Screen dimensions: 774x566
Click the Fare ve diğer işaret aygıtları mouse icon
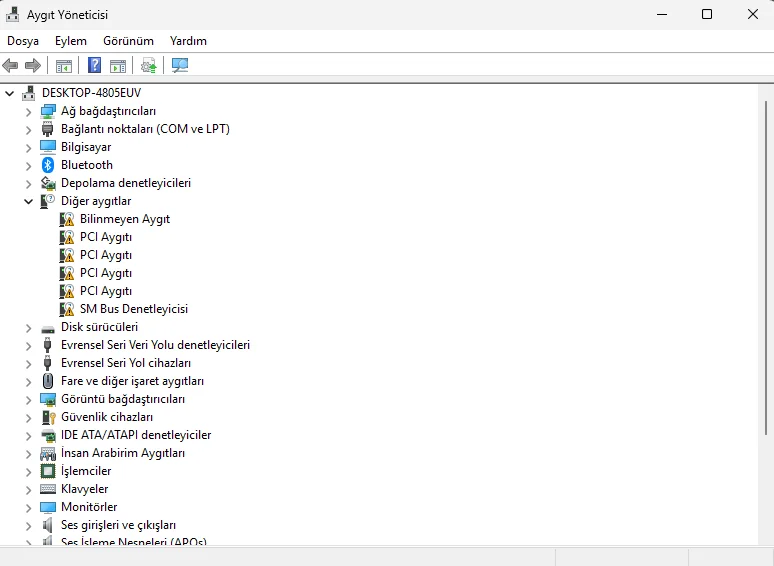(48, 381)
